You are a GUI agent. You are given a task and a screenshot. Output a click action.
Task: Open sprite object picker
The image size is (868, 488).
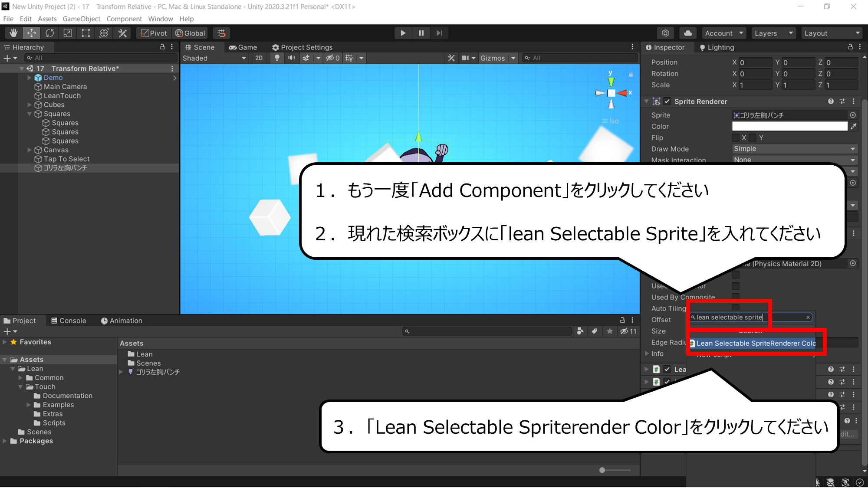pos(853,115)
